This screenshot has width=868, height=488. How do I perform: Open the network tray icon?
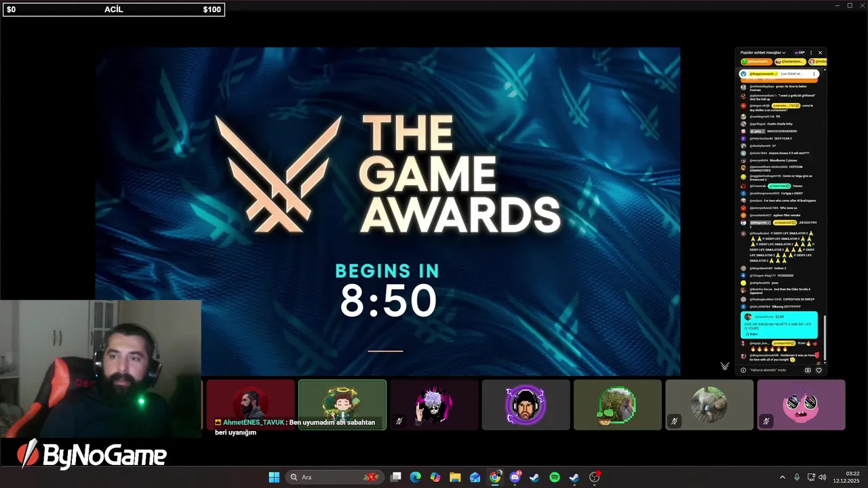point(811,477)
